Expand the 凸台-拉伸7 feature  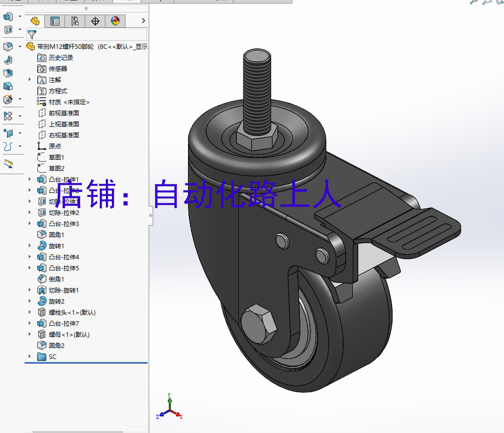pos(30,323)
